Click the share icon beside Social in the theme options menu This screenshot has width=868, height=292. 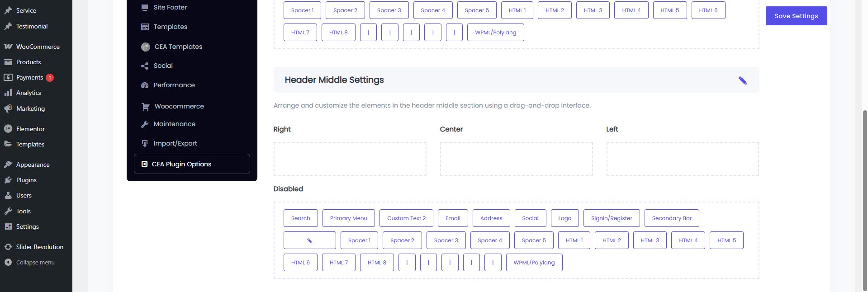click(x=145, y=66)
